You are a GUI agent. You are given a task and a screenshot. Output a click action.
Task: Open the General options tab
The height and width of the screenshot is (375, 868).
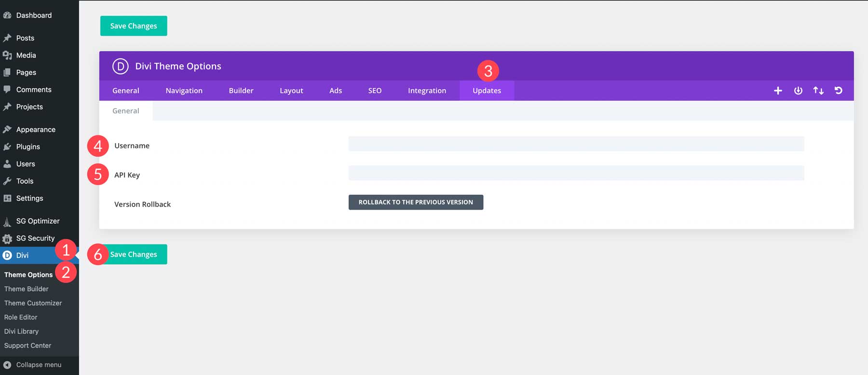click(x=126, y=91)
